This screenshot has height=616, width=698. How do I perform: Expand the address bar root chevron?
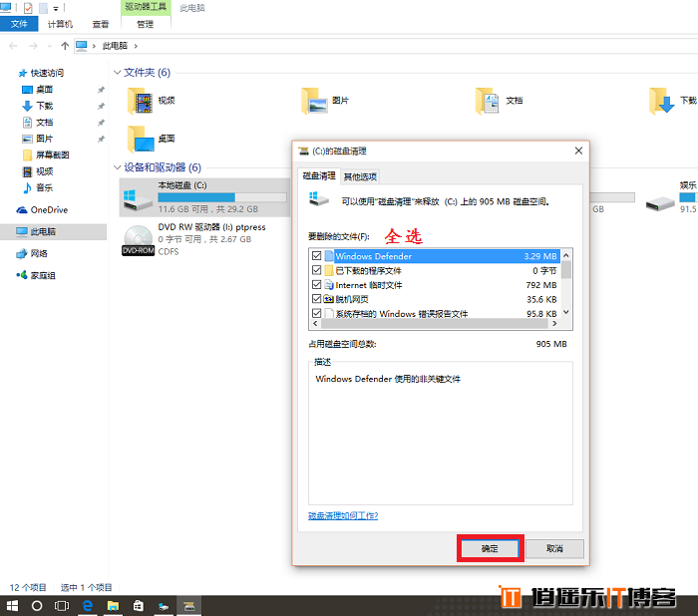(94, 46)
